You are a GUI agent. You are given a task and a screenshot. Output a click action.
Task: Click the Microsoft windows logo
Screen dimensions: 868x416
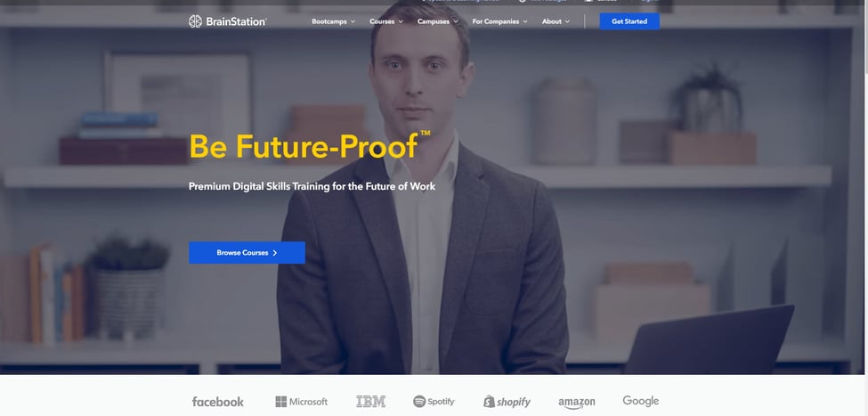coord(280,402)
